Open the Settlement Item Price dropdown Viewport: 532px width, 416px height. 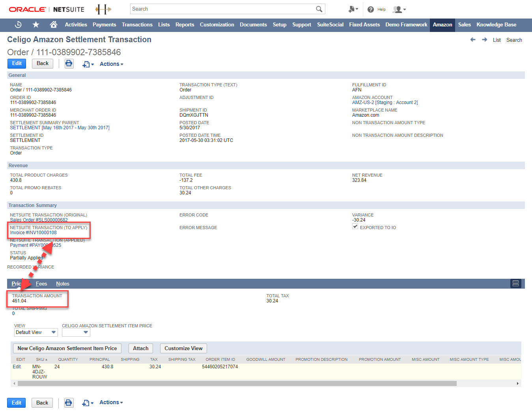(76, 332)
